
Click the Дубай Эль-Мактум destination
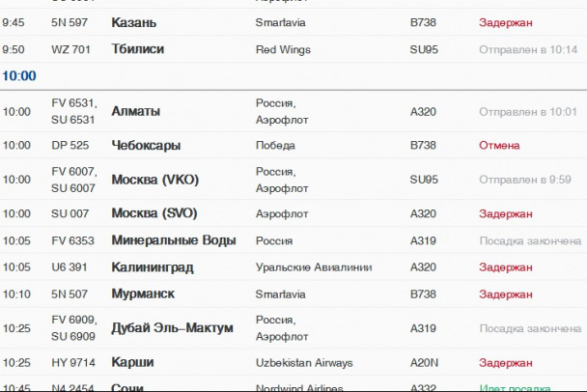(x=172, y=328)
